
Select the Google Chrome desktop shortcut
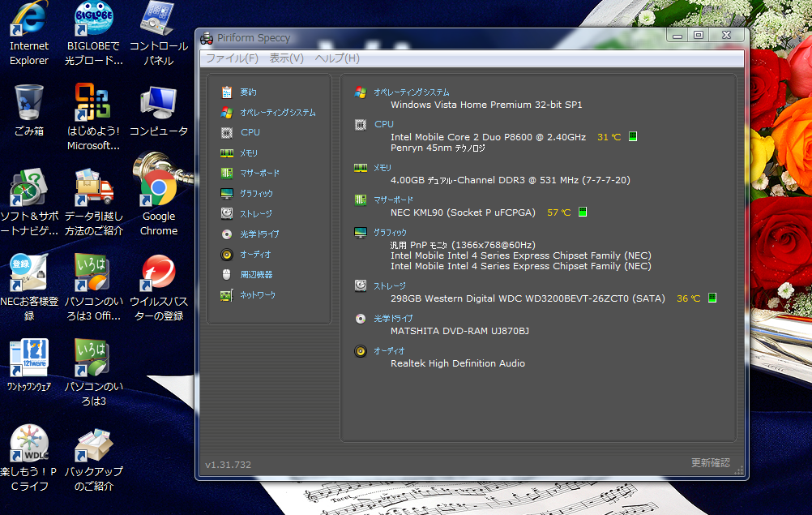(159, 199)
